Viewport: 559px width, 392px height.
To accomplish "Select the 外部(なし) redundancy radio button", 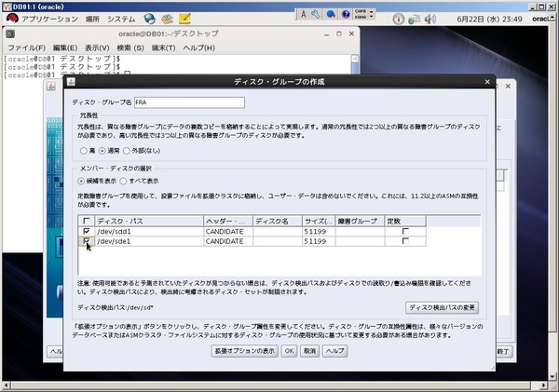I will click(126, 151).
